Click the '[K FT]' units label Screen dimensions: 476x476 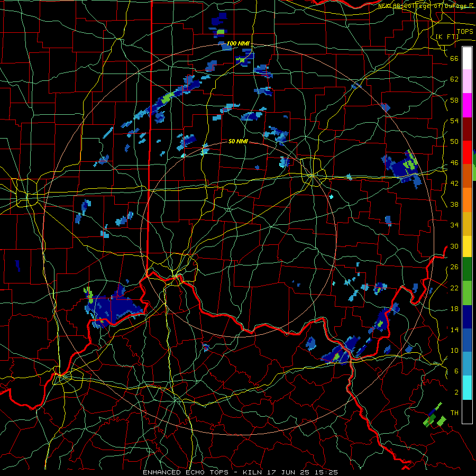pos(447,36)
